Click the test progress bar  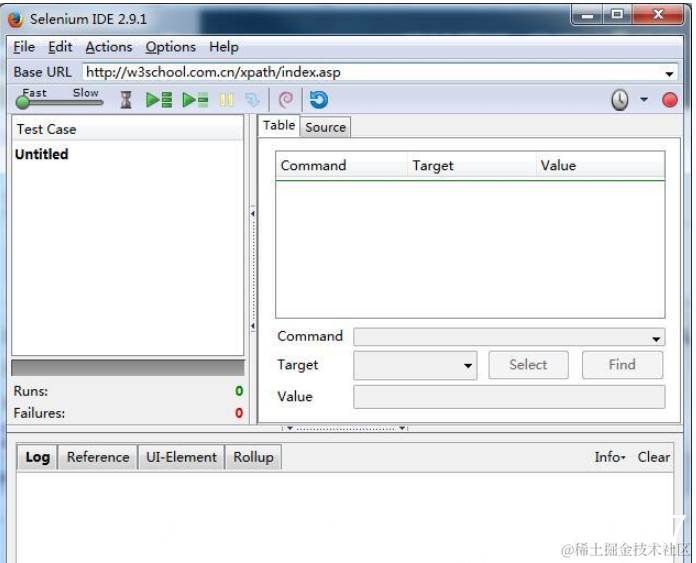tap(128, 368)
